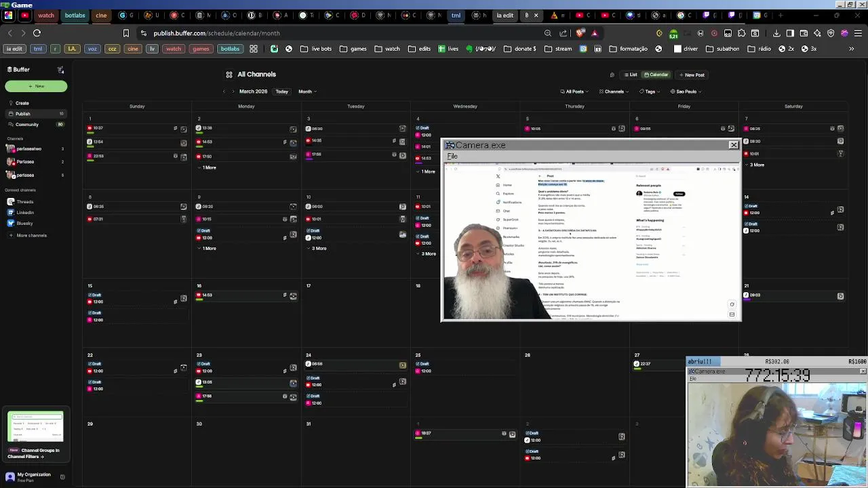Open the browser downloads icon
868x488 pixels.
coord(776,33)
